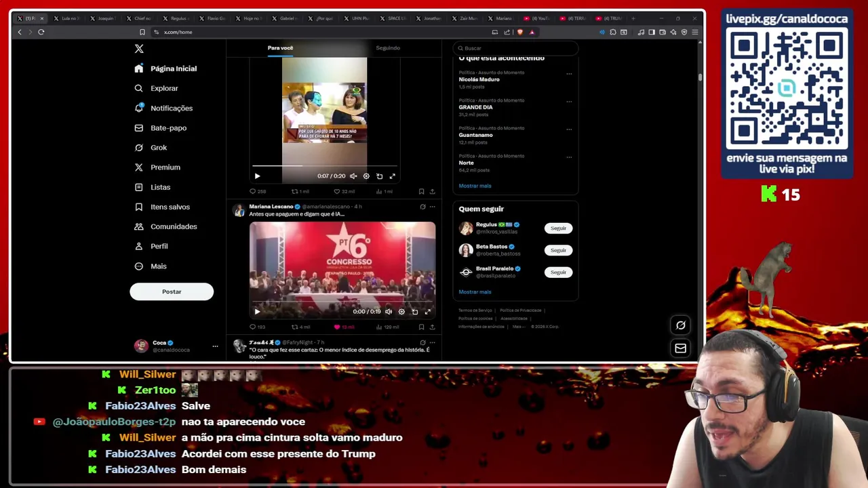Reload the browser page
The width and height of the screenshot is (868, 488).
[41, 32]
